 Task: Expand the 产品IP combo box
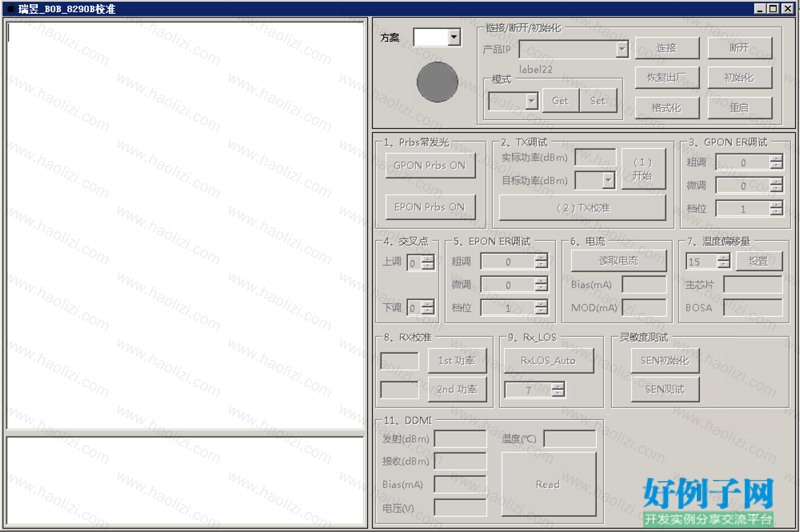coord(622,49)
